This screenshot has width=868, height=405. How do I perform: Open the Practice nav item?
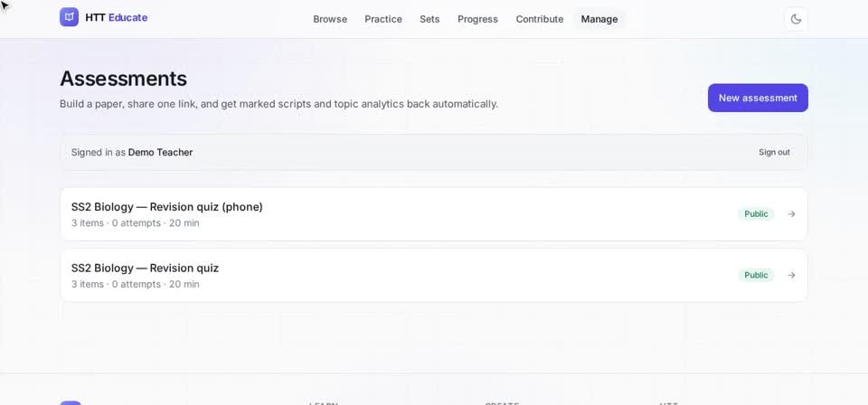(383, 19)
